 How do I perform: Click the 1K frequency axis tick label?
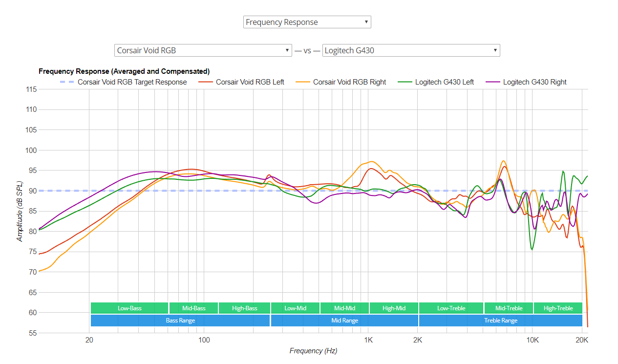368,340
